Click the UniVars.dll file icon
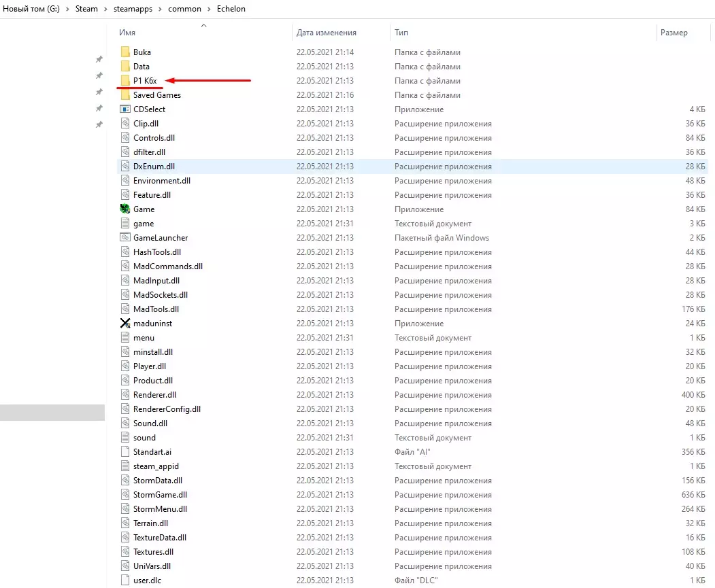The height and width of the screenshot is (588, 715). pyautogui.click(x=125, y=566)
